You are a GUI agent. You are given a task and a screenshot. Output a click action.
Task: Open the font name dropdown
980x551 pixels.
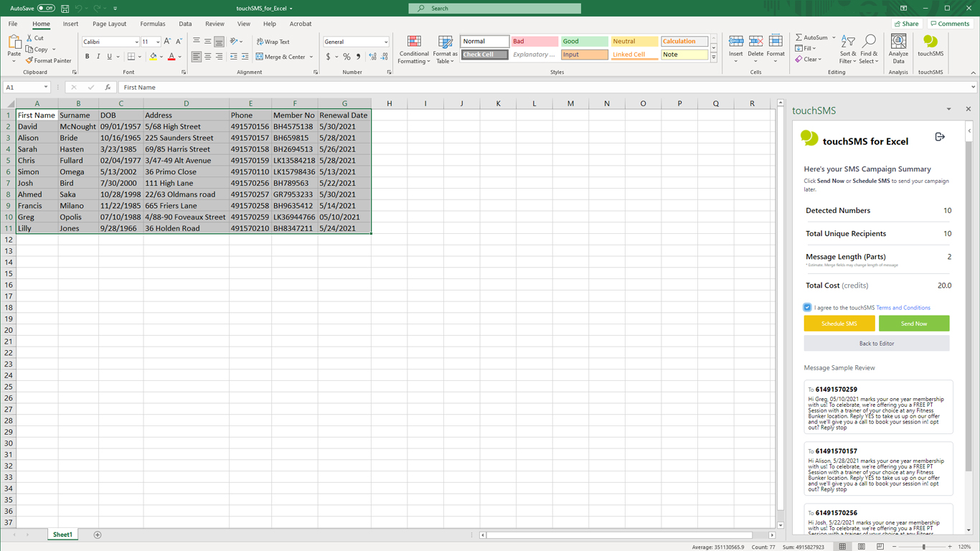tap(136, 42)
